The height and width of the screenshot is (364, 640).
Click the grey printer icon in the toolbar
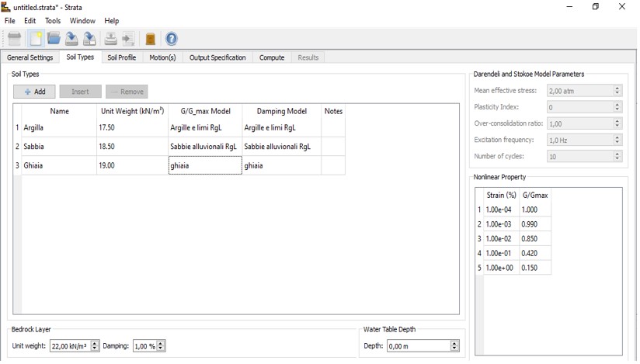(x=14, y=39)
